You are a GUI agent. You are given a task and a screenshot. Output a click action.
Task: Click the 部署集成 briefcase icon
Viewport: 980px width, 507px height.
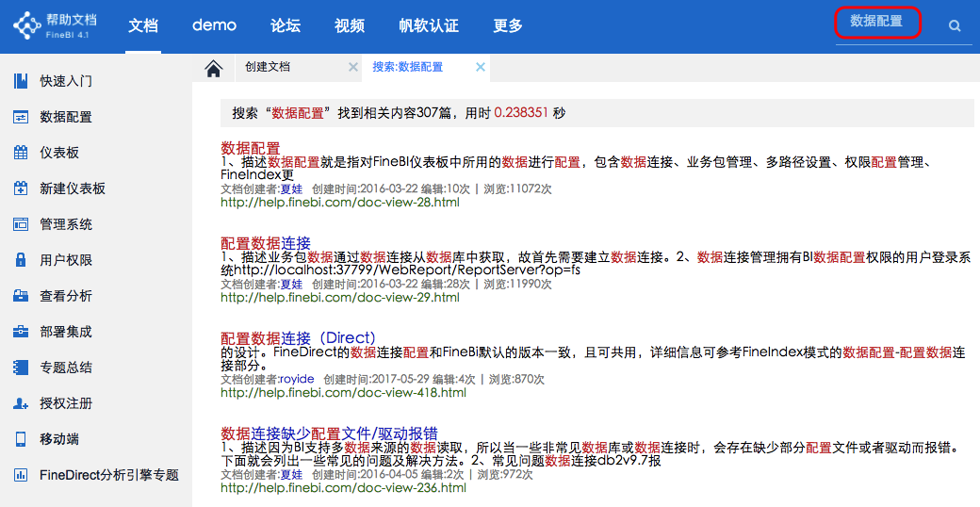[21, 332]
